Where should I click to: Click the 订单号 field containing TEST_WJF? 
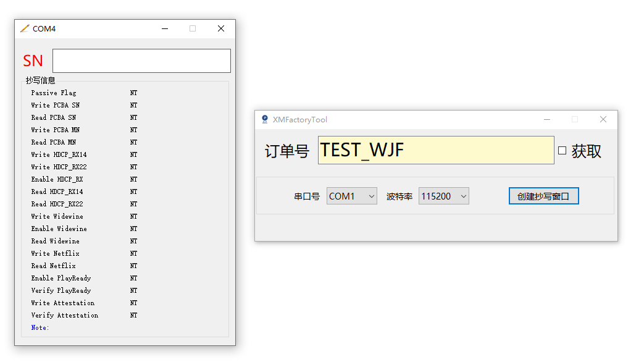pos(436,150)
